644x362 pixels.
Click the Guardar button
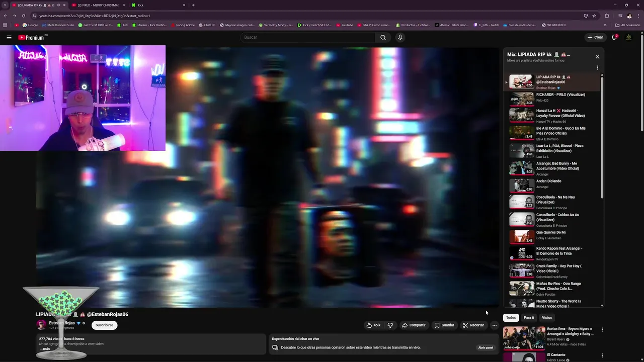point(444,325)
